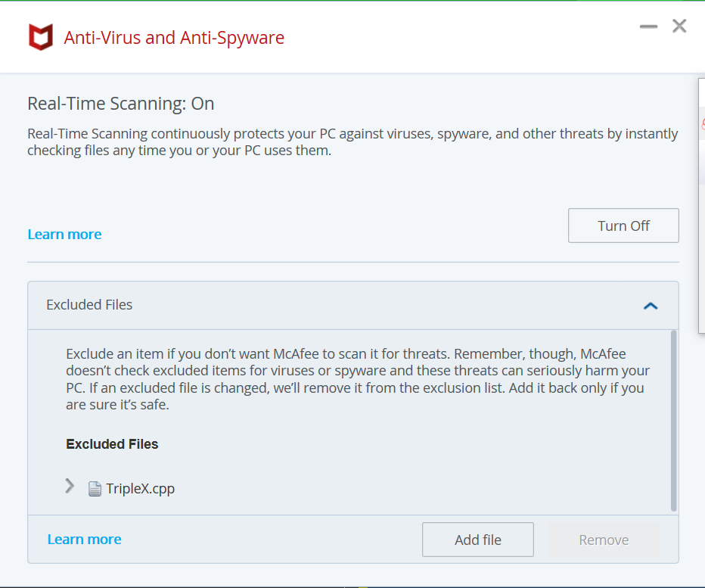
Task: Click the Excluded Files panel vertical scrollbar
Action: [x=673, y=420]
